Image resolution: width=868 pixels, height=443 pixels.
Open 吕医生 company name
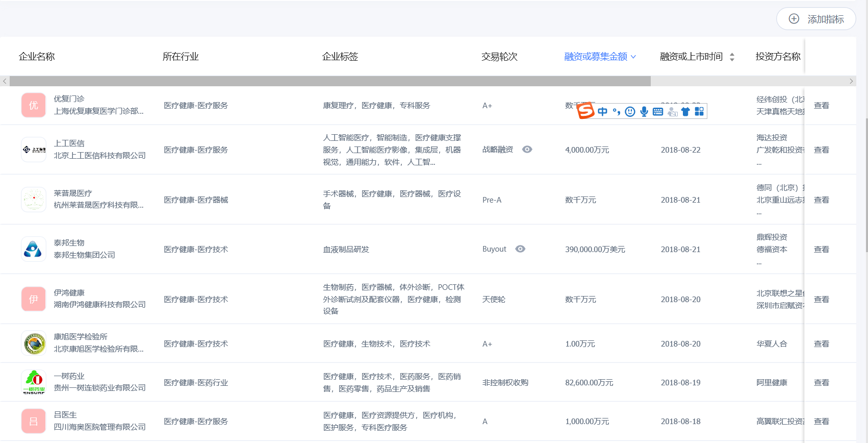tap(65, 414)
